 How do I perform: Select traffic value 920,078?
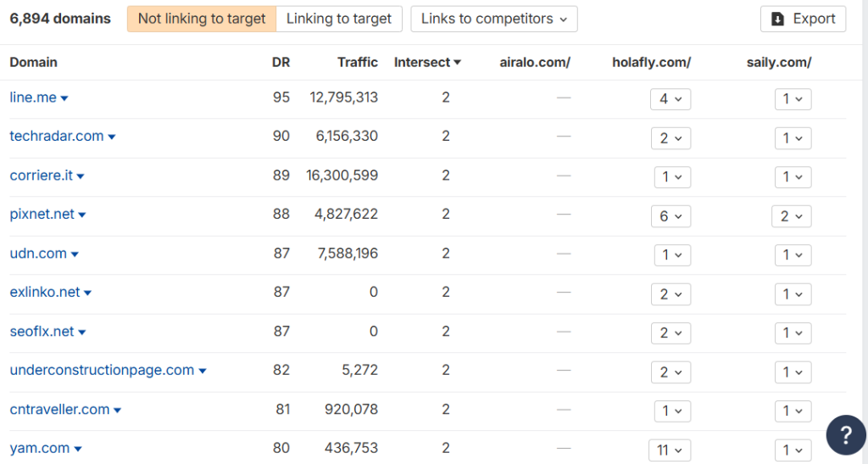click(351, 410)
